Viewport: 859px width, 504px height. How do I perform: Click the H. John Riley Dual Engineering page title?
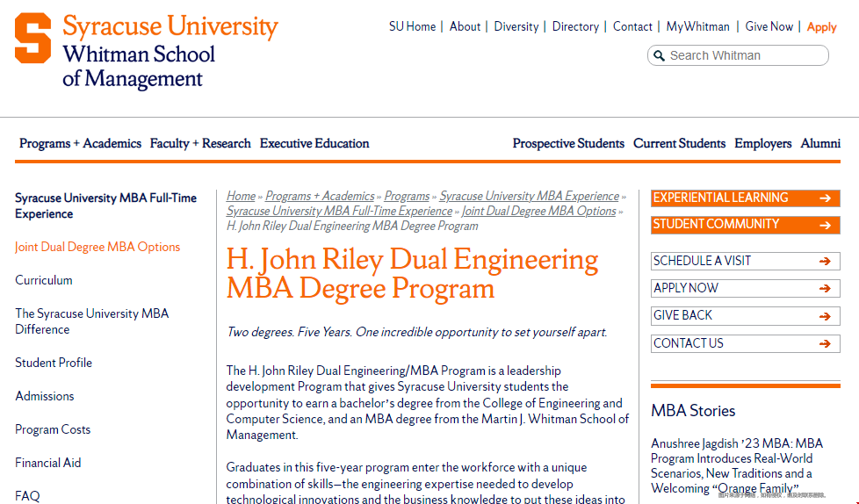pyautogui.click(x=412, y=273)
